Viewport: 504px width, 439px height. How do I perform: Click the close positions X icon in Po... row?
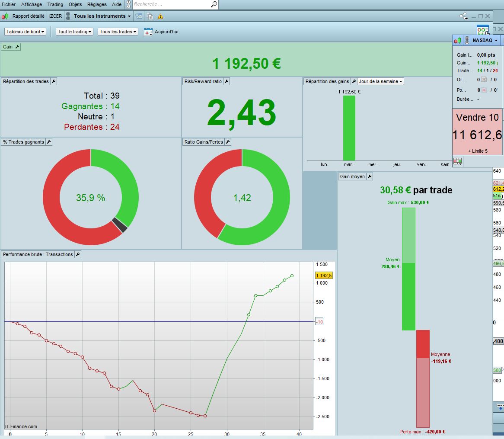tap(484, 90)
